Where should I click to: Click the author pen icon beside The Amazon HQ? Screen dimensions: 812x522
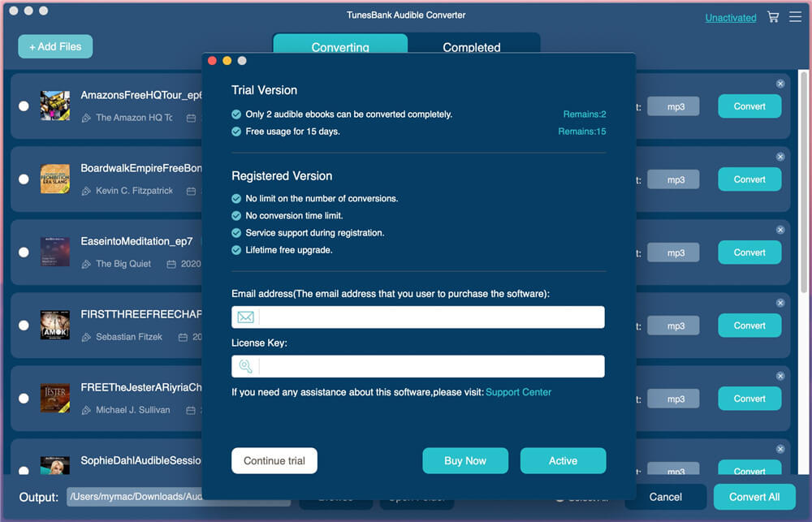tap(86, 118)
